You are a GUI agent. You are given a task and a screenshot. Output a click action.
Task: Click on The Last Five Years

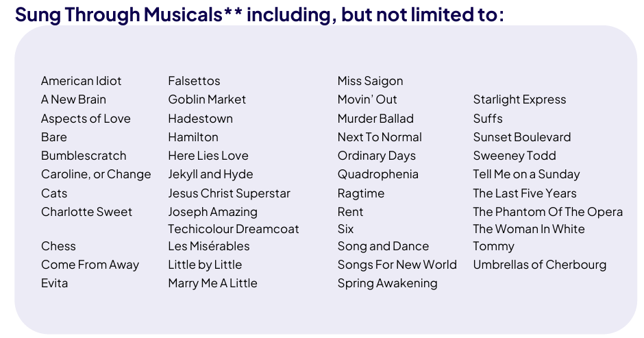click(525, 193)
